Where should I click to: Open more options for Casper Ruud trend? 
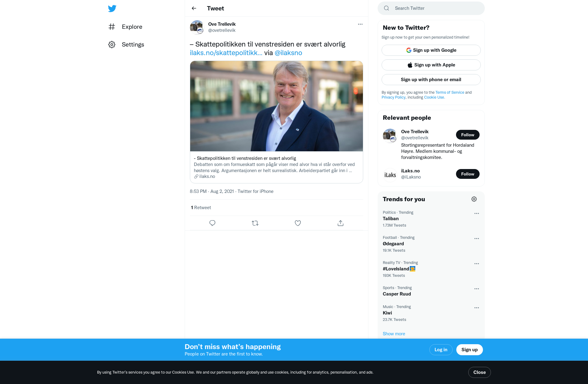tap(477, 289)
